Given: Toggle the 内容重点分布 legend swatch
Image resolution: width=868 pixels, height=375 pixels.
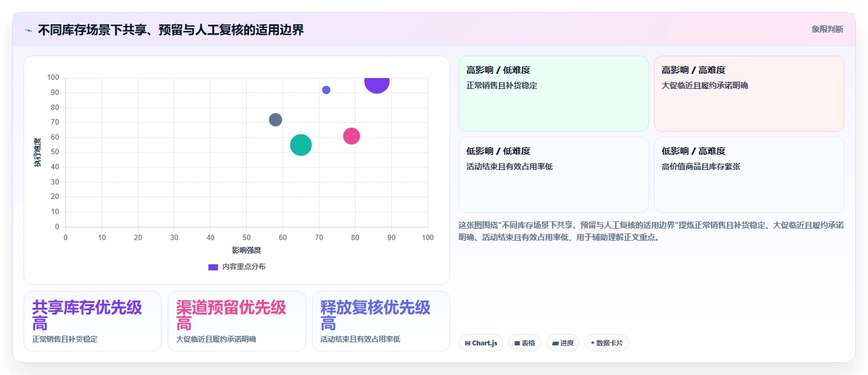Looking at the screenshot, I should click(x=213, y=267).
